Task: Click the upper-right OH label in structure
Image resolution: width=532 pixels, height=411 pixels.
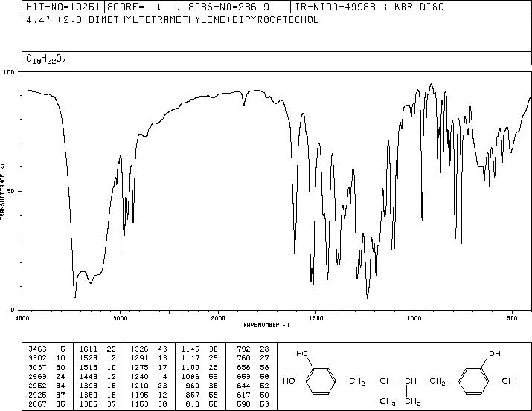Action: click(495, 353)
